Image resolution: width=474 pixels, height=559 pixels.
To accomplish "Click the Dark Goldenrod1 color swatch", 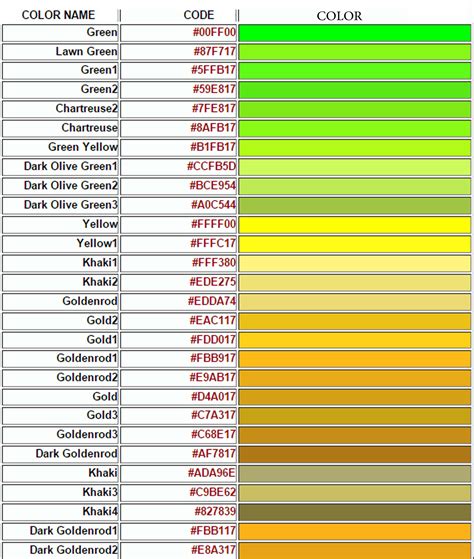I will pyautogui.click(x=355, y=532).
